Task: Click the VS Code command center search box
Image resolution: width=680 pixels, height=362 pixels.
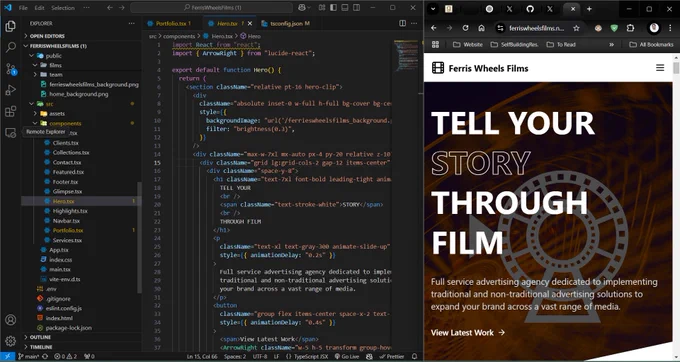Action: point(212,8)
